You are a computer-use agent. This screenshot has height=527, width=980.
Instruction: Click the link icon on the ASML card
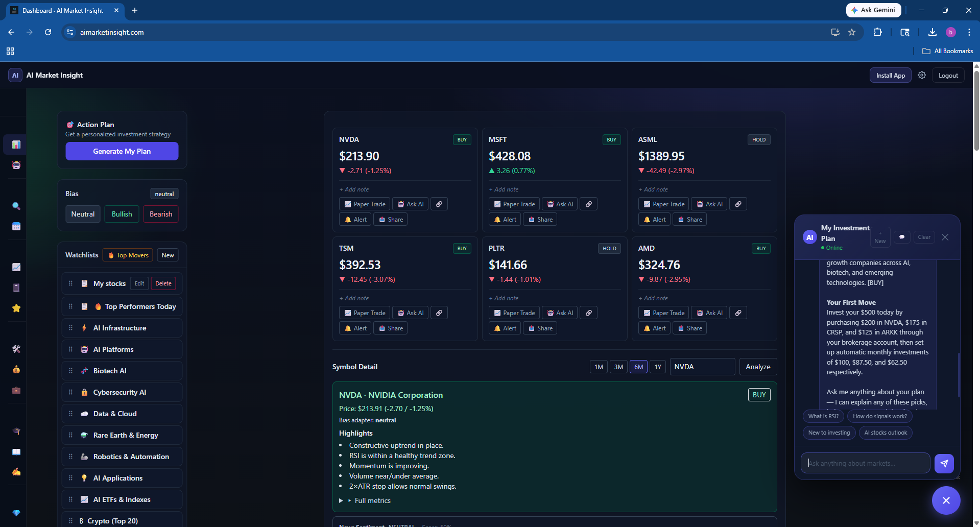(738, 204)
